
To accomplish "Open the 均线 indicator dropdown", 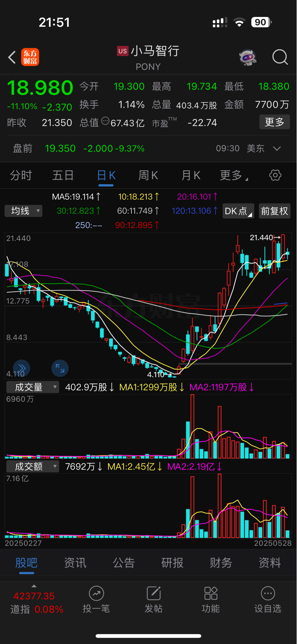I will [x=24, y=211].
